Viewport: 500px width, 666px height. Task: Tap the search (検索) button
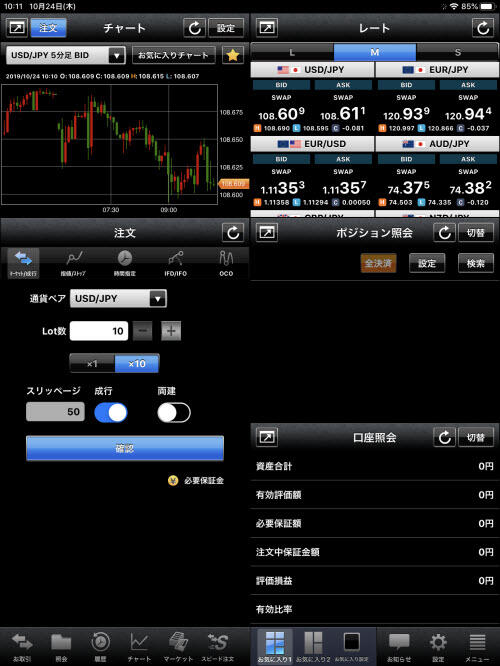click(x=476, y=263)
